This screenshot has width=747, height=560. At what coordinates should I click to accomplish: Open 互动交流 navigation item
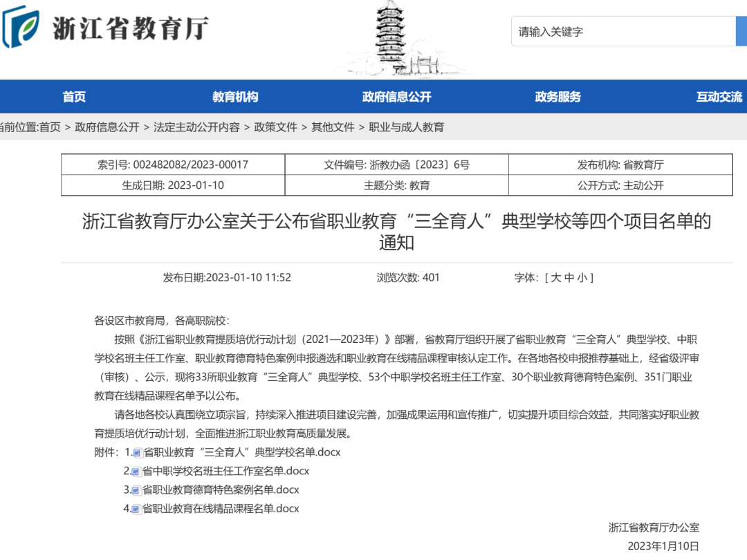[x=719, y=97]
